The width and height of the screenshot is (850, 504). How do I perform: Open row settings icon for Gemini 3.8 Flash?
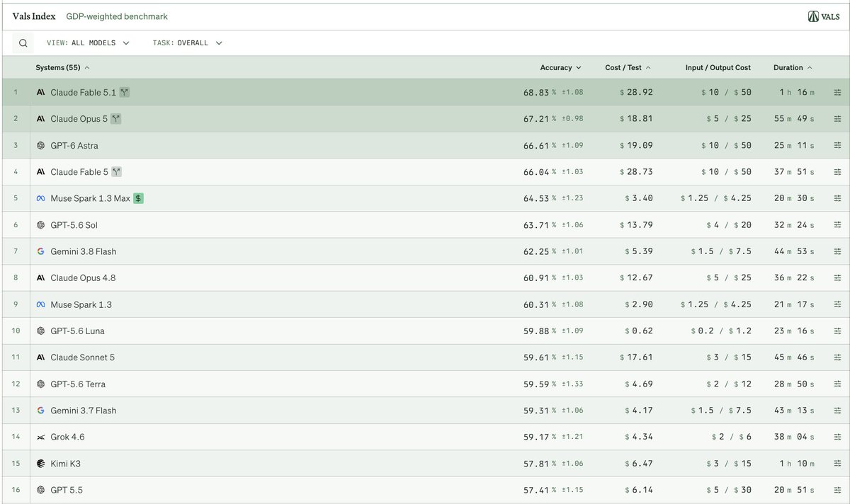(x=837, y=251)
